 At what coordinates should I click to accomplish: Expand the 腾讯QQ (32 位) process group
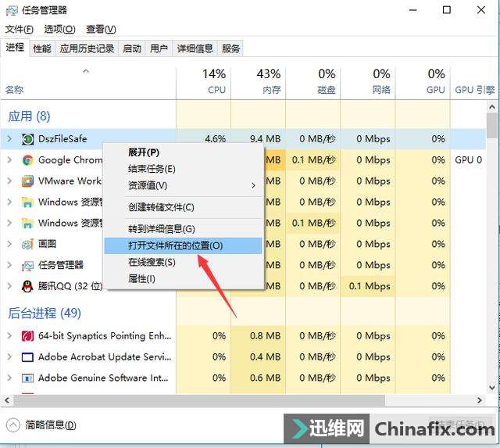pos(9,286)
